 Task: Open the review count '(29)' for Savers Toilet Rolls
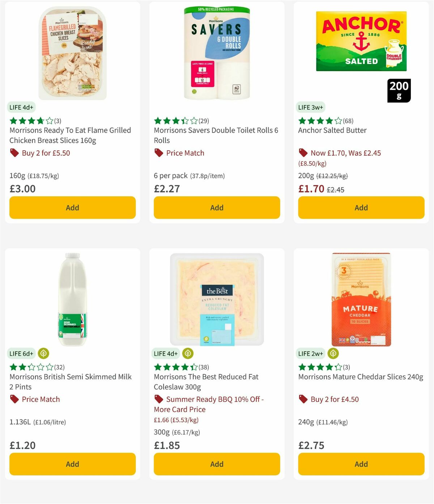tap(203, 121)
